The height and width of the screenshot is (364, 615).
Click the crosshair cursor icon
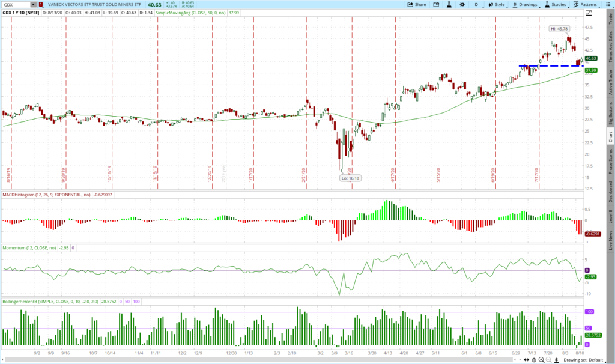point(534,360)
